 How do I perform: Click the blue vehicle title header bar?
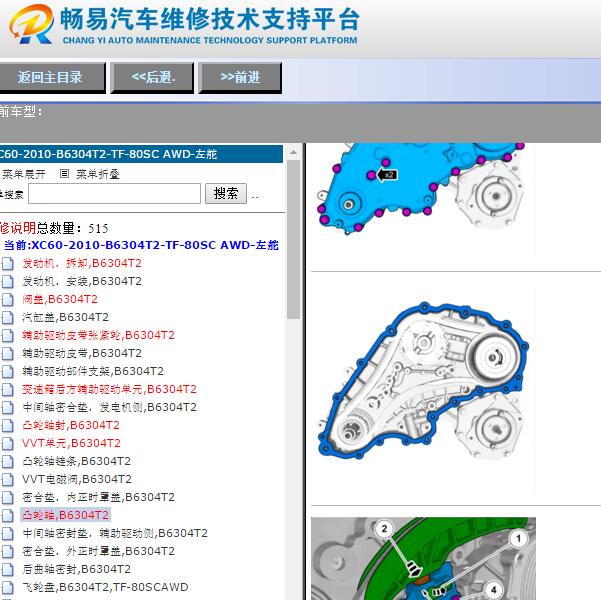point(141,154)
